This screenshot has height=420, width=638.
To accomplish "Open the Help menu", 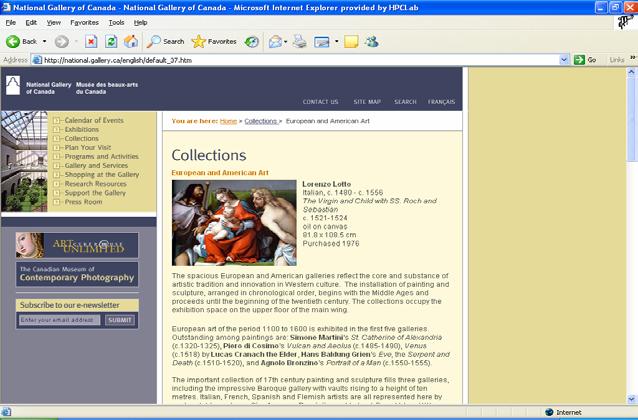I will tap(140, 22).
